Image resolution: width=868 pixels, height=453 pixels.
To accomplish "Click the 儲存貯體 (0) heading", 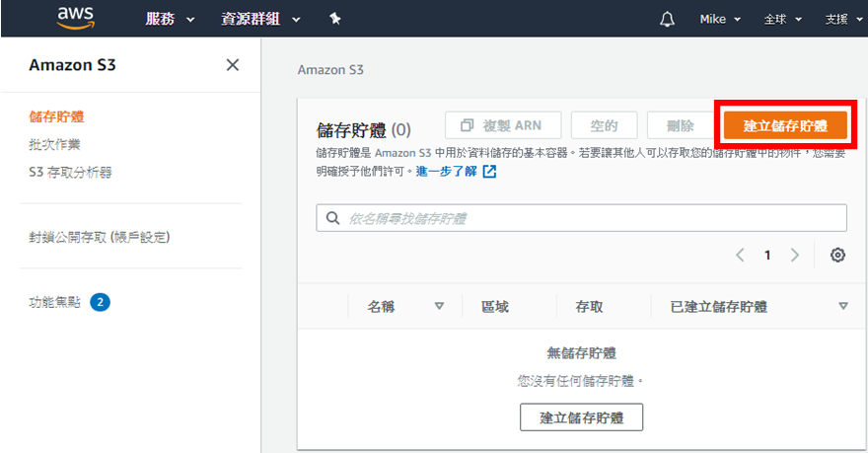I will (x=364, y=130).
